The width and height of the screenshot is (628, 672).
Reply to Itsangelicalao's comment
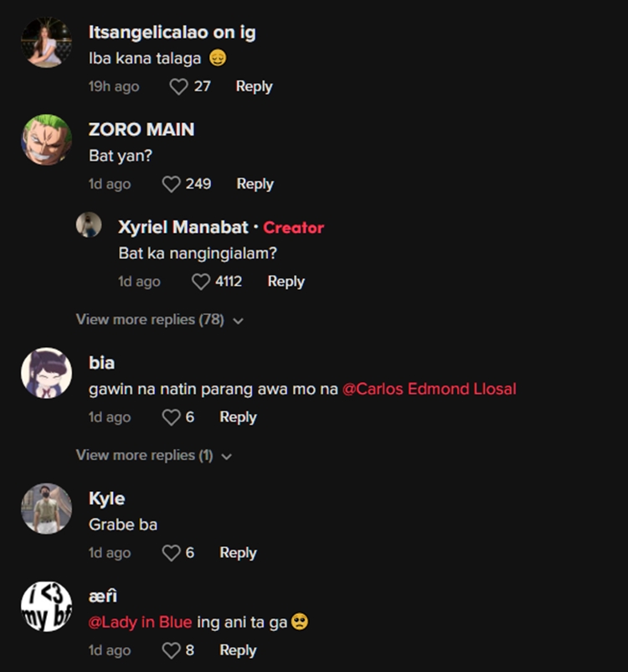tap(254, 86)
